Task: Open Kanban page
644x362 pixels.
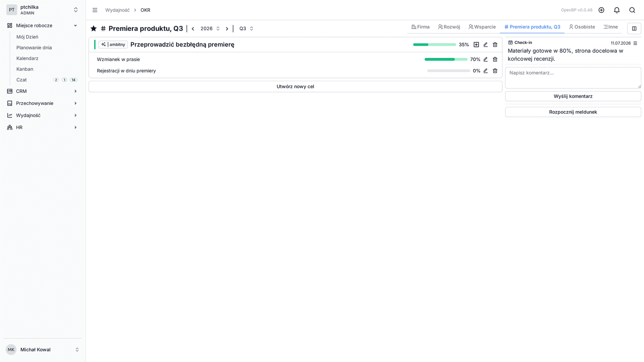Action: click(25, 69)
